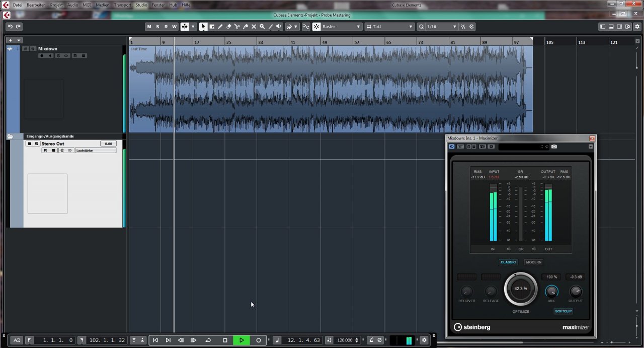The height and width of the screenshot is (348, 644).
Task: Switch Maximizer to MODERN mode
Action: click(x=534, y=262)
